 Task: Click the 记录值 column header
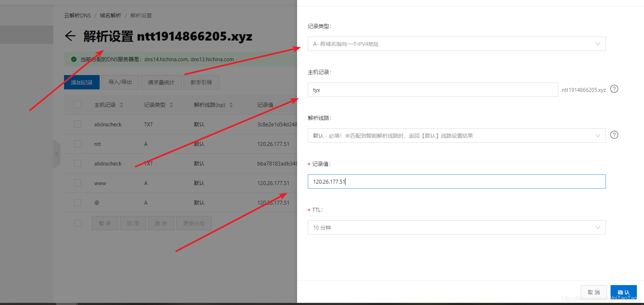(265, 105)
